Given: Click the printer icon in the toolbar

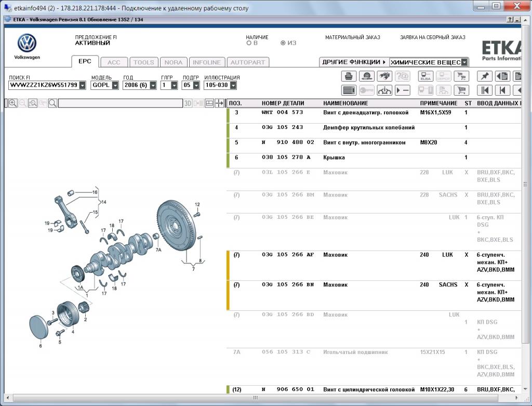Looking at the screenshot, I should 349,76.
